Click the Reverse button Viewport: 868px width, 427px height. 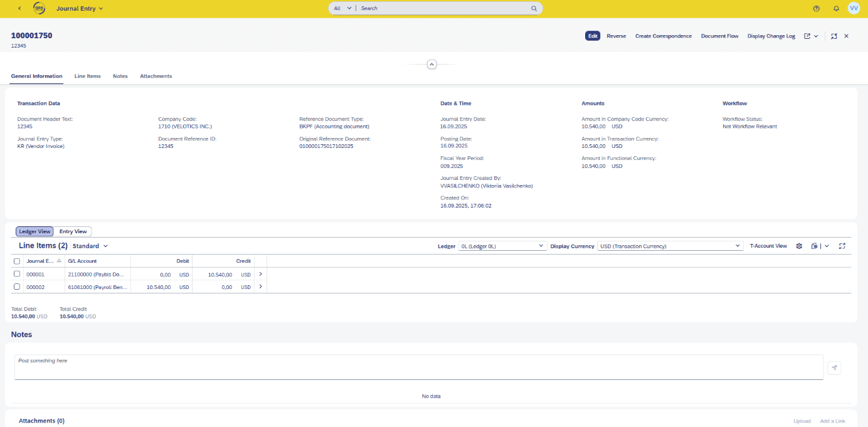tap(616, 36)
